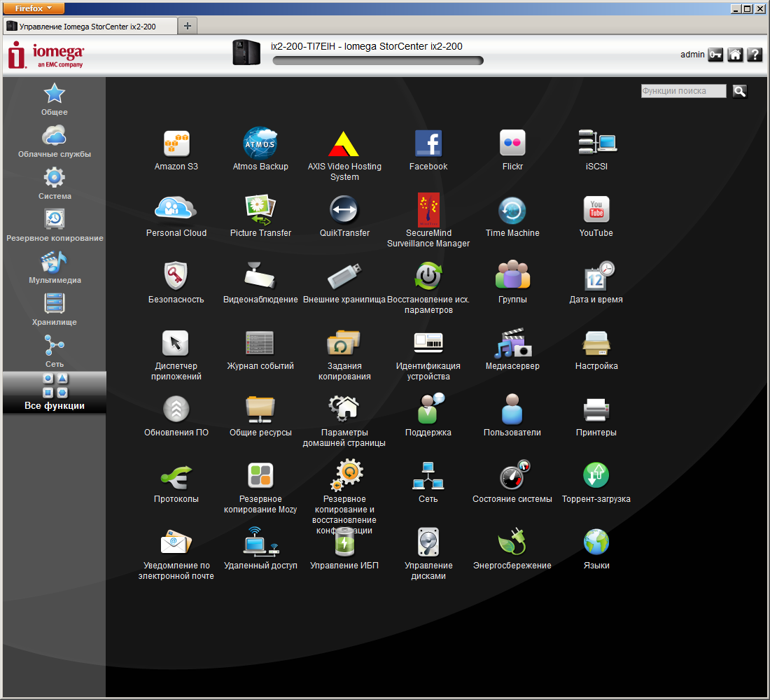Open Медиасервер settings
770x700 pixels.
pyautogui.click(x=513, y=343)
